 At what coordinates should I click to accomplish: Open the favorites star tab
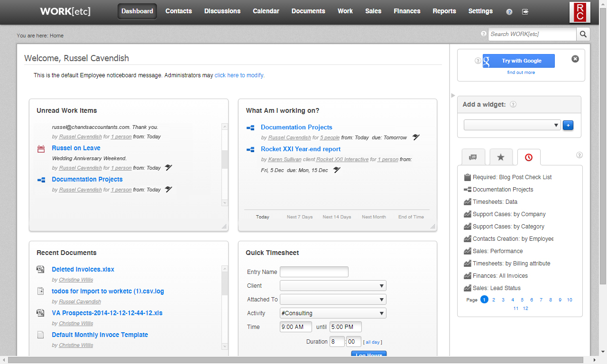tap(501, 157)
